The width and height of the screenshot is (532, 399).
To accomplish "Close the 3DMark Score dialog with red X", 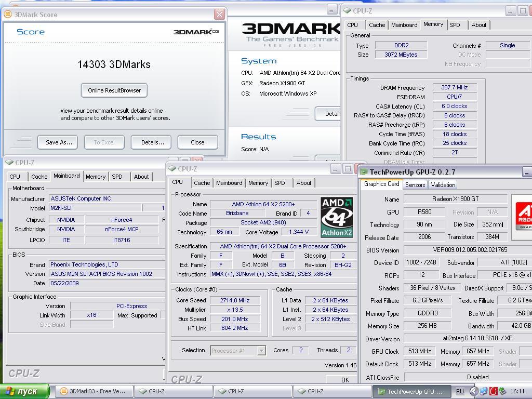I will point(220,14).
